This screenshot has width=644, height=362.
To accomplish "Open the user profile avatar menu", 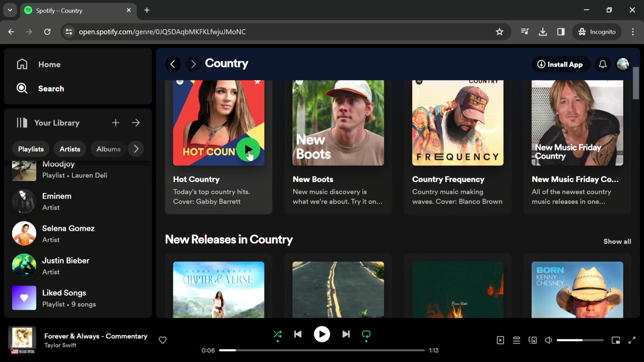I will [x=623, y=64].
